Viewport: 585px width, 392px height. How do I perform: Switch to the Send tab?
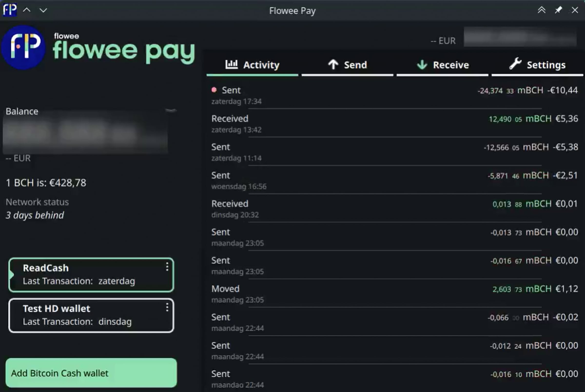coord(347,65)
